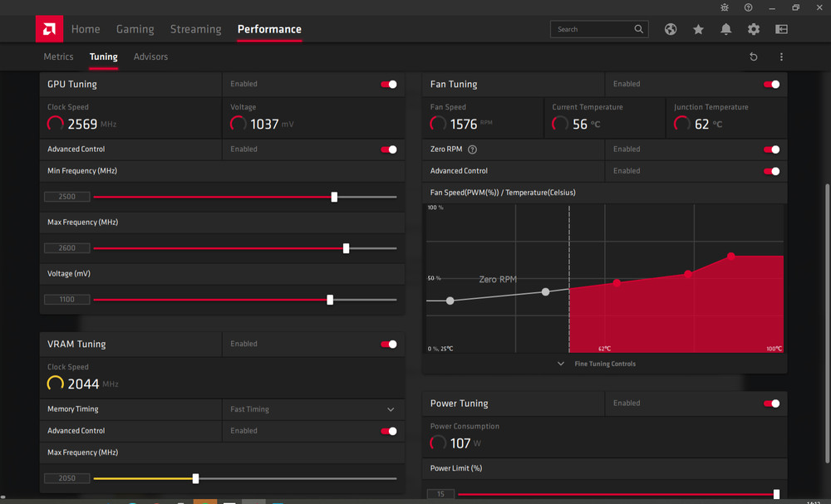Toggle VRAM Tuning off
This screenshot has height=504, width=831.
point(388,344)
